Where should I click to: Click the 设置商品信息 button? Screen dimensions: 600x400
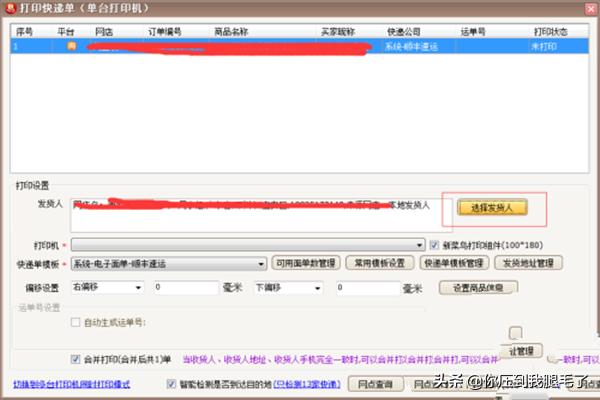tap(485, 288)
